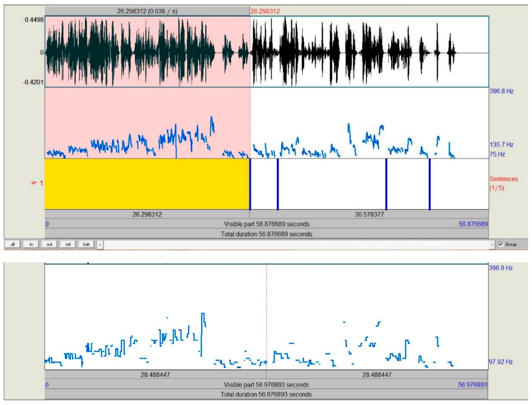Zoom in with the 'in' button
Viewport: 532px width, 405px height.
[31, 244]
